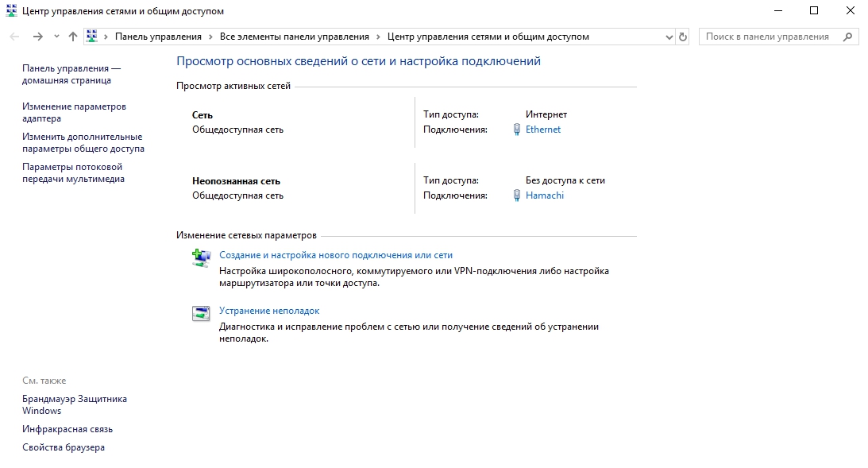Open Брандмауэр Защитника Windows link
Screen dimensions: 868x468
click(x=74, y=404)
